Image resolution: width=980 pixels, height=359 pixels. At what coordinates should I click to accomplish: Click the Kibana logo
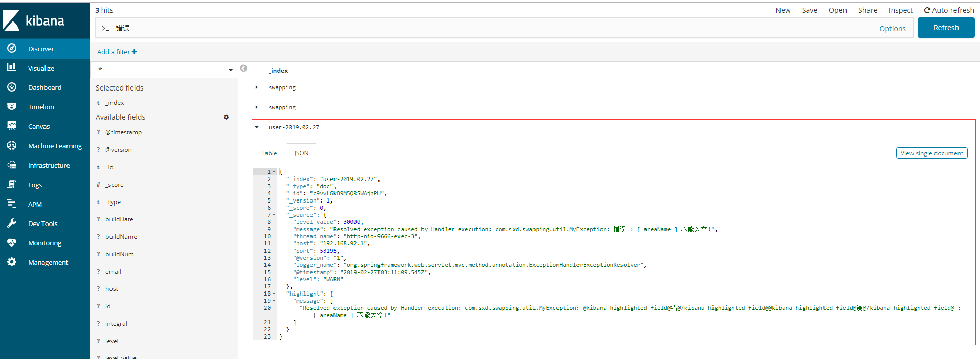34,20
